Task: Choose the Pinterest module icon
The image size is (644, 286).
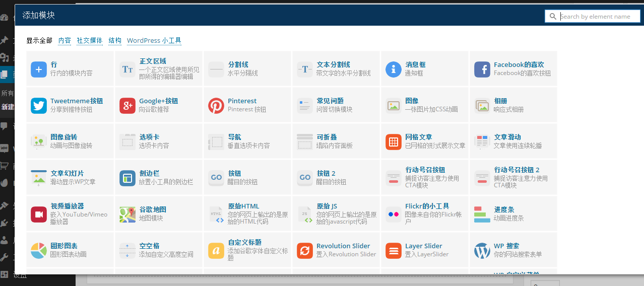Action: click(x=216, y=106)
